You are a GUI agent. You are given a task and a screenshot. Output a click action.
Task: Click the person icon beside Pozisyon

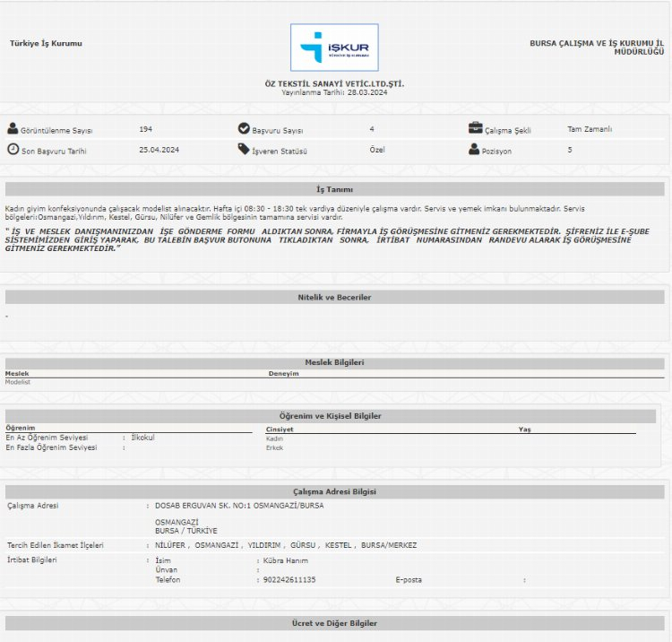(x=474, y=150)
